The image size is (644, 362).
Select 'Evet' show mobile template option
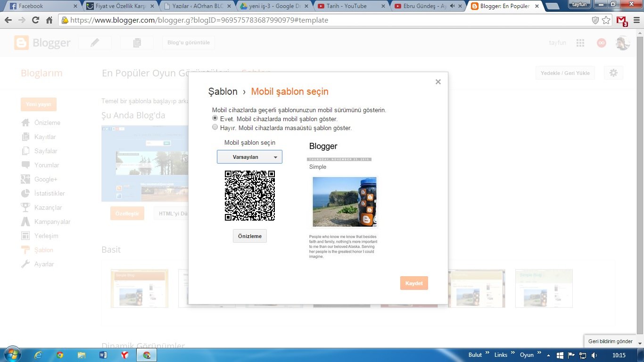[215, 118]
